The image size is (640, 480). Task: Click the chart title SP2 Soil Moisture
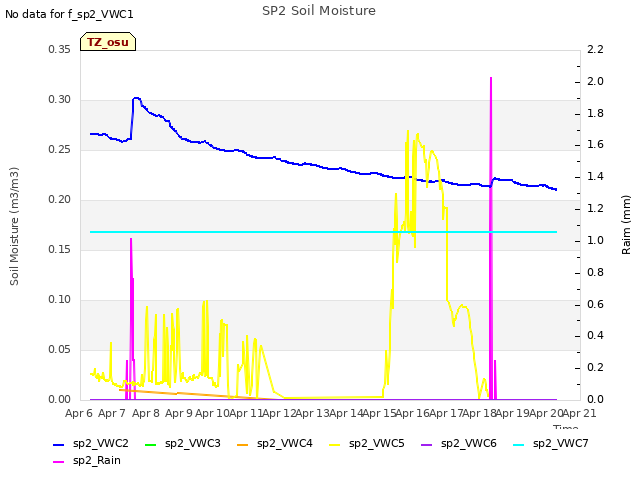[x=319, y=11]
